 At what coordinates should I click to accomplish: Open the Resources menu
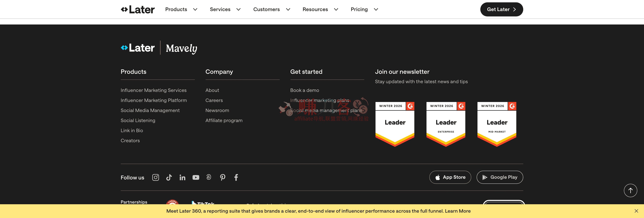[315, 9]
